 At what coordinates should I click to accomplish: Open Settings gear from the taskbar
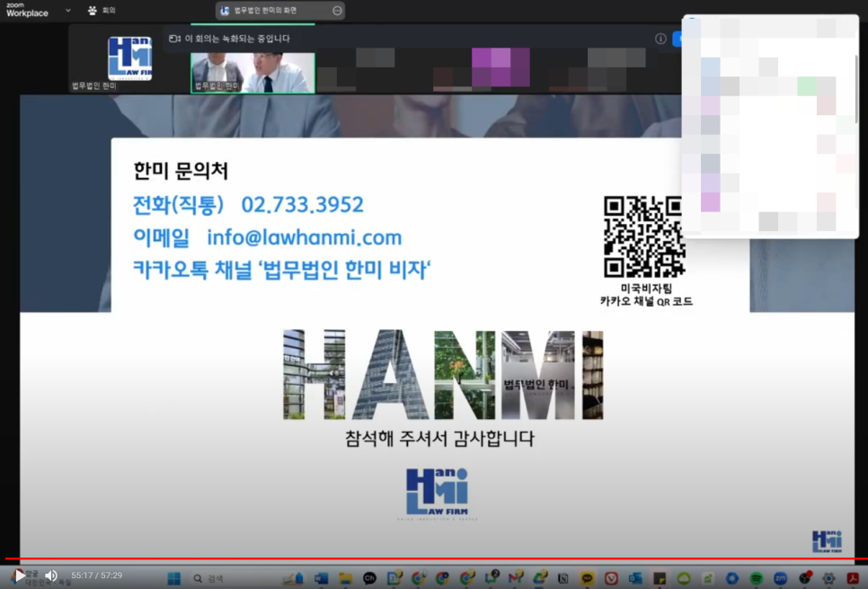828,578
